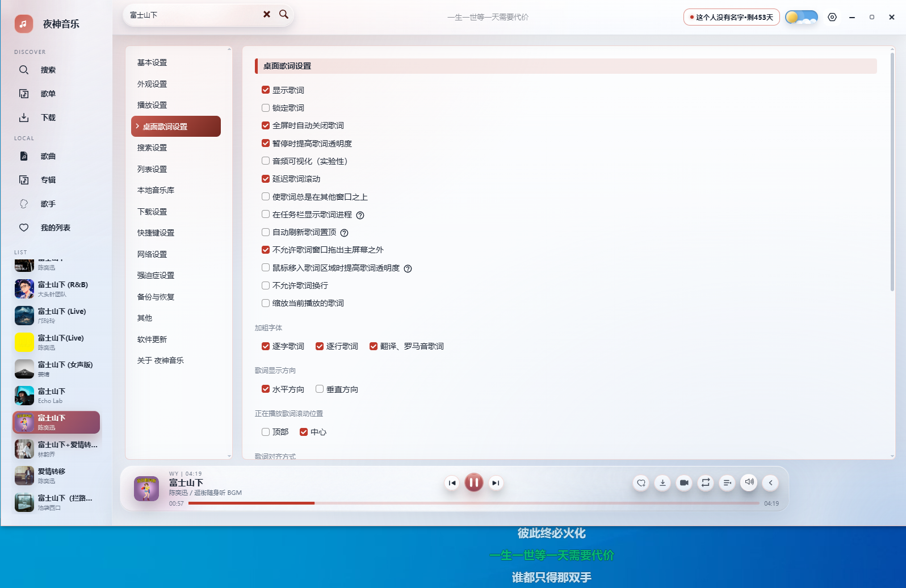This screenshot has width=906, height=588.
Task: Open 歌手 artists in the sidebar
Action: (x=48, y=204)
